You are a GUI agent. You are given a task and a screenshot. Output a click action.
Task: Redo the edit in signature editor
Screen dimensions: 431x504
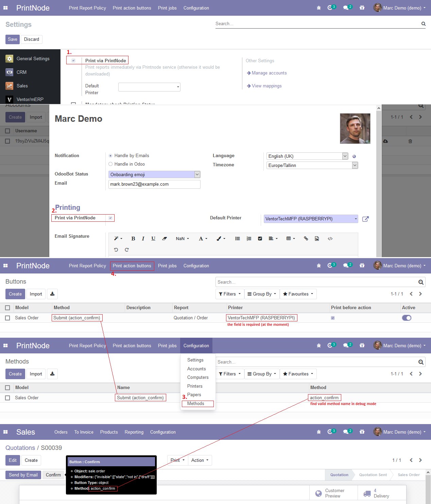(x=127, y=250)
